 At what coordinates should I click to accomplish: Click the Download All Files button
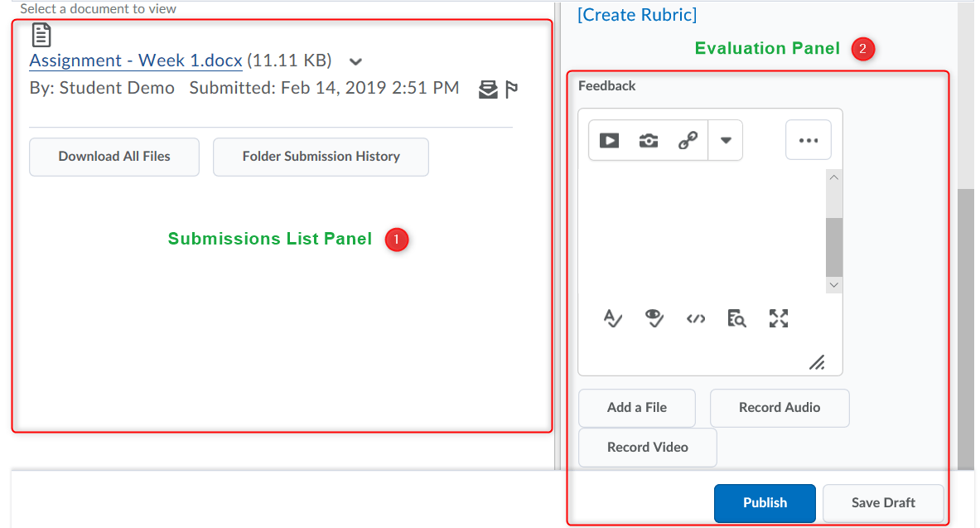coord(114,157)
